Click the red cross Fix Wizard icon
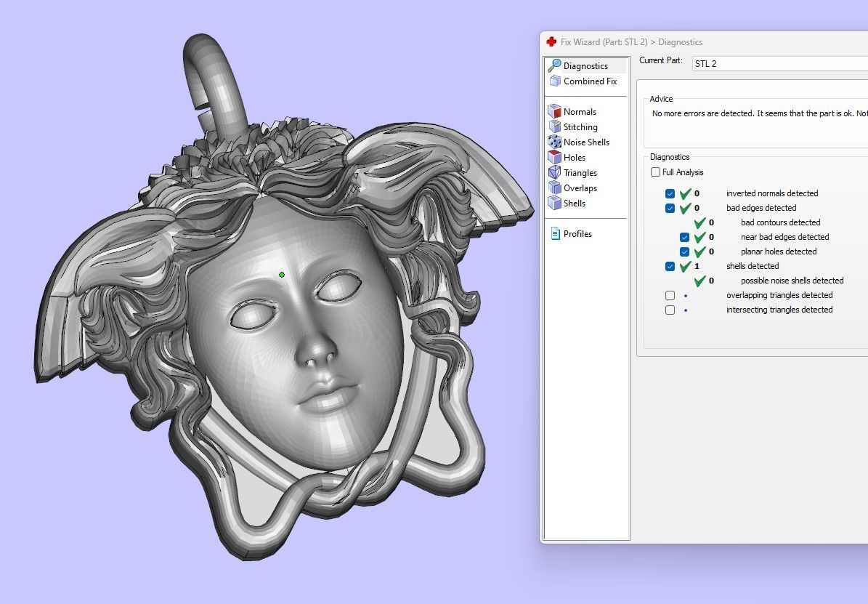Screen dimensions: 868x604 (x=551, y=41)
